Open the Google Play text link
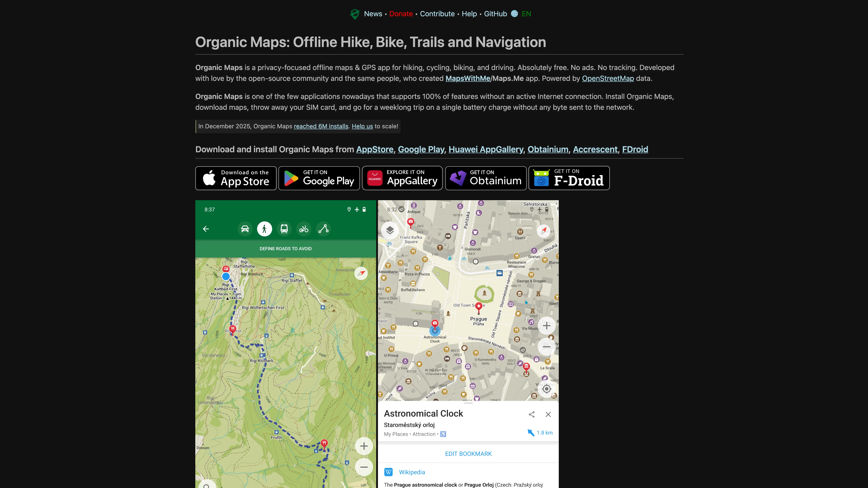Viewport: 868px width, 488px height. click(421, 150)
